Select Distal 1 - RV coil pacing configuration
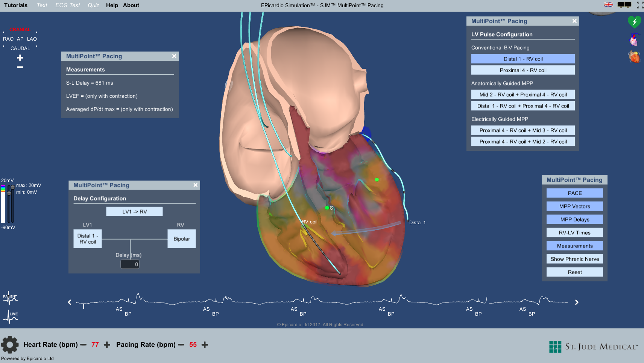This screenshot has height=363, width=644. tap(523, 59)
